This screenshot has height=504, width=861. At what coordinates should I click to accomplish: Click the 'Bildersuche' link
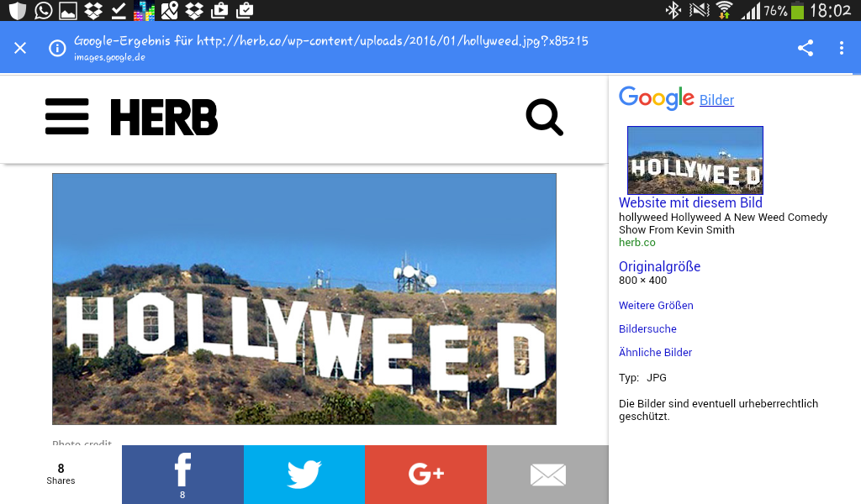647,328
